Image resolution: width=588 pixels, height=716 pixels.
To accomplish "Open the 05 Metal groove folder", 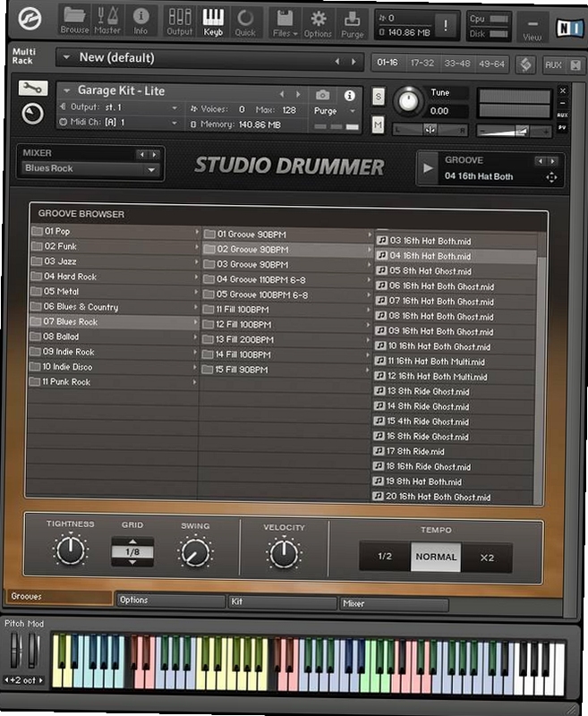I will pyautogui.click(x=115, y=292).
